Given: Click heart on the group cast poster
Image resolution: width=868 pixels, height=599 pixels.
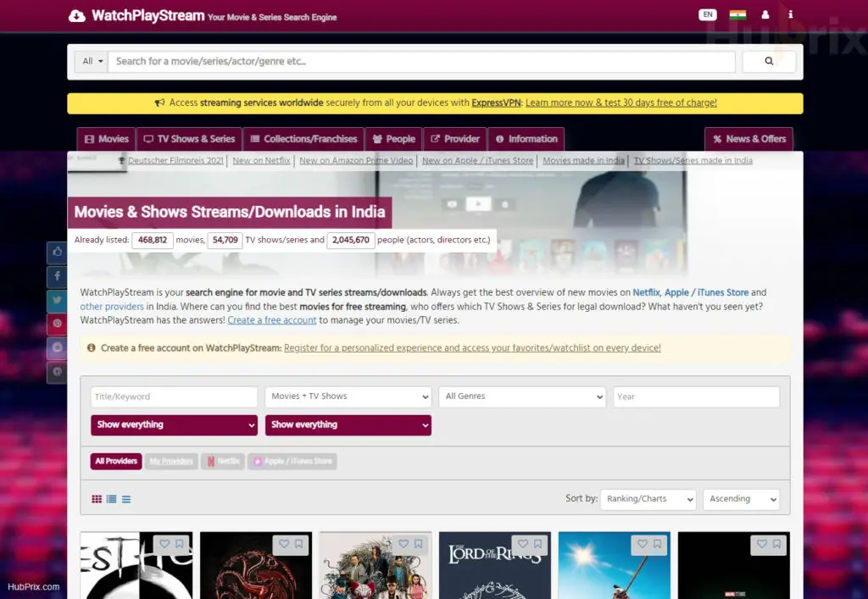Looking at the screenshot, I should pyautogui.click(x=403, y=544).
